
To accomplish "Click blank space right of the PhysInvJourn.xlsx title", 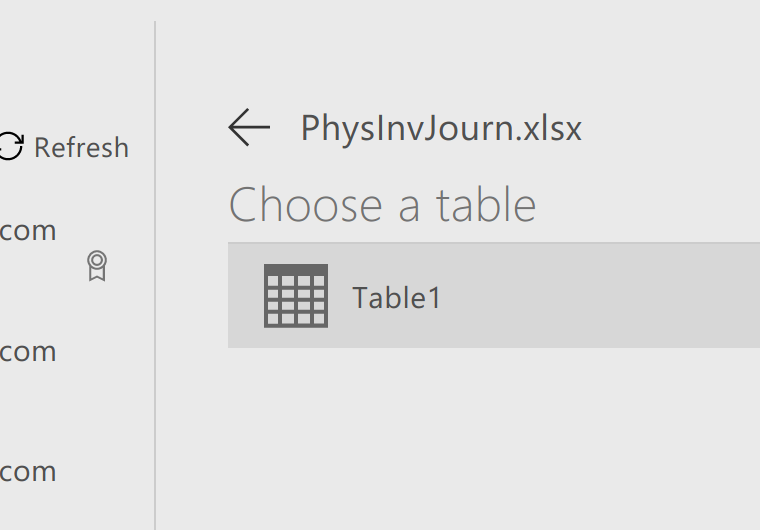I will point(671,128).
